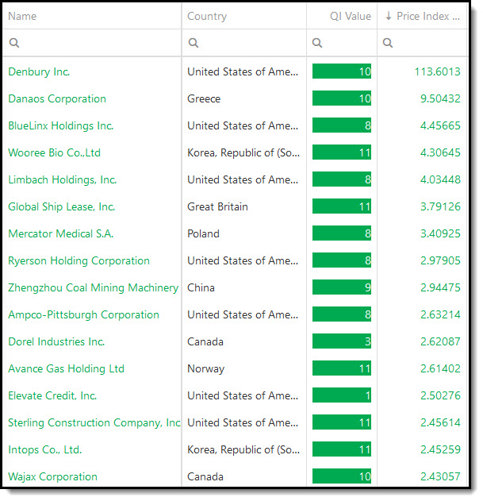Click the price index value 3.40925

pyautogui.click(x=440, y=234)
